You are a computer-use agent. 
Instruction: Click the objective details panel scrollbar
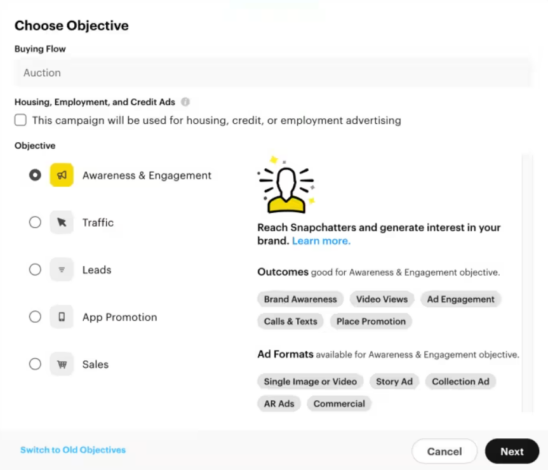[528, 283]
